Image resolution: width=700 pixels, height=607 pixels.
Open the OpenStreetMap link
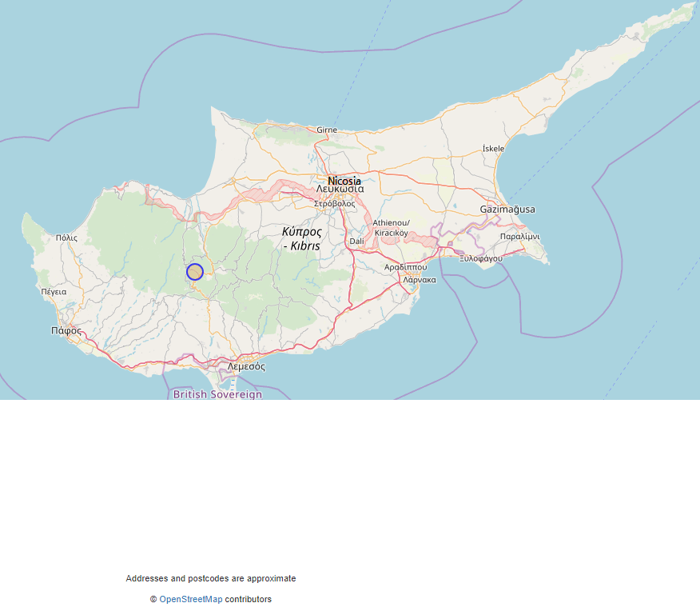click(x=191, y=599)
